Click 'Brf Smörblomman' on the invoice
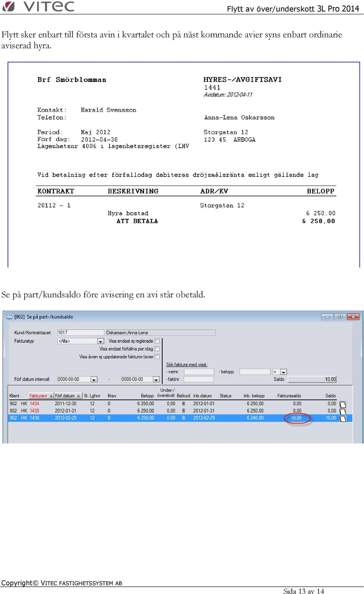This screenshot has height=594, width=364. coord(72,80)
